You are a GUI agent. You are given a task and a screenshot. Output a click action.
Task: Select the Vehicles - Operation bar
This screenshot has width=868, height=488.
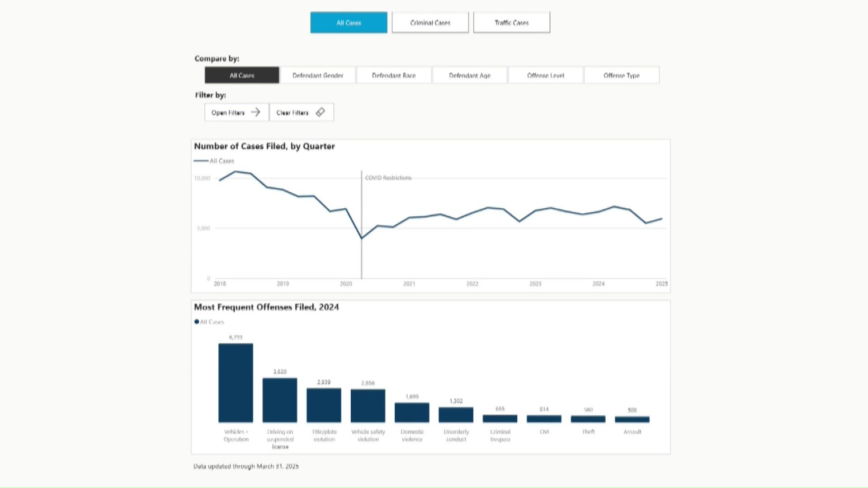[x=236, y=383]
